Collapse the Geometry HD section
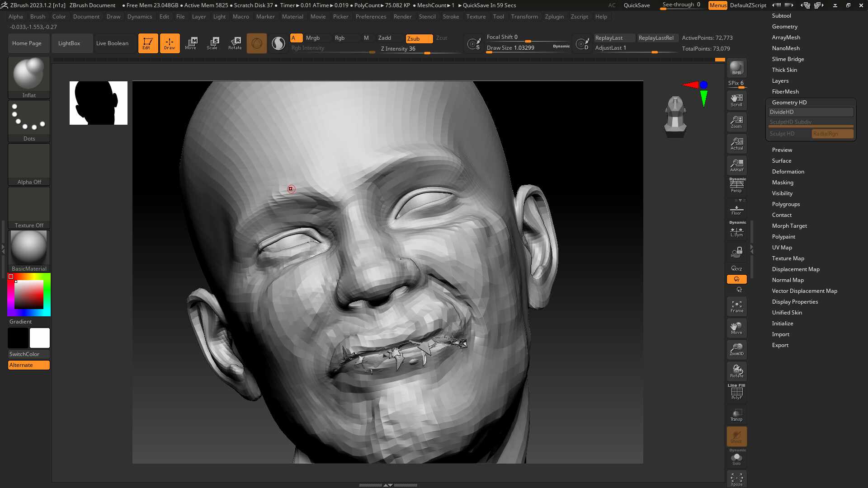This screenshot has height=488, width=868. (789, 103)
